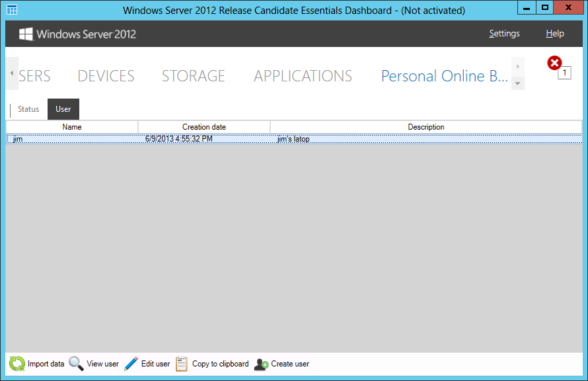Viewport: 588px width, 381px height.
Task: Click the View user magnifier icon
Action: pyautogui.click(x=76, y=364)
